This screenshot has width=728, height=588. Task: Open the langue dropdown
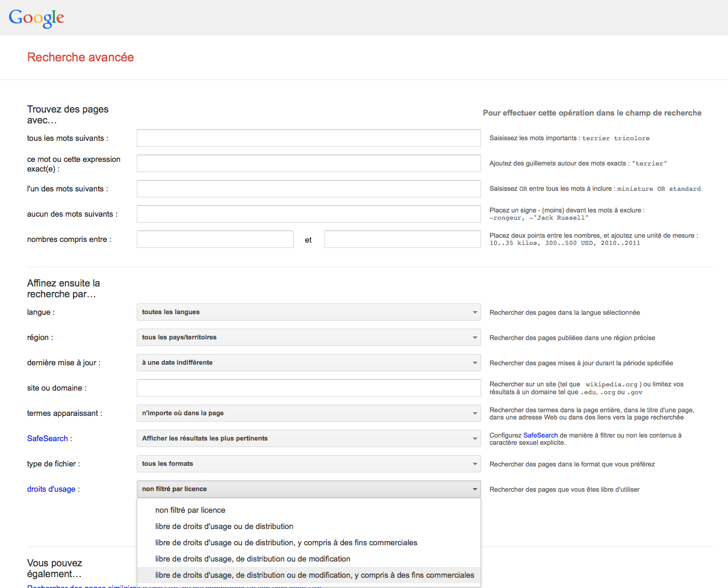308,312
